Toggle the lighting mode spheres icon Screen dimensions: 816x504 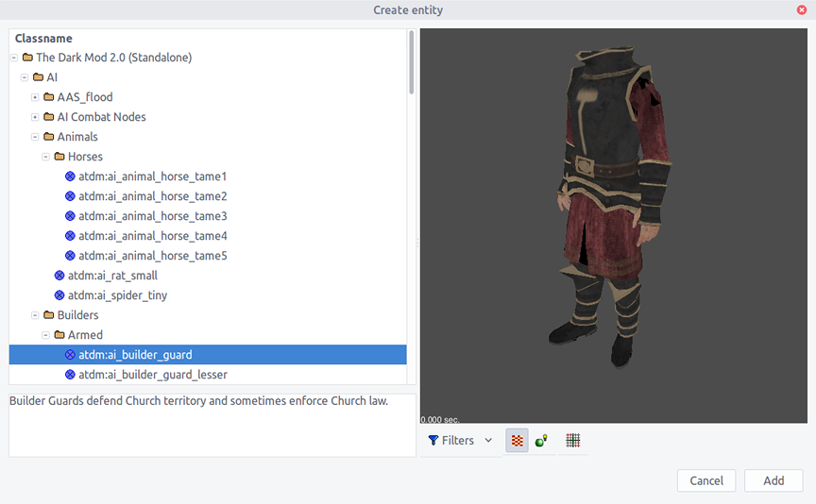(541, 441)
